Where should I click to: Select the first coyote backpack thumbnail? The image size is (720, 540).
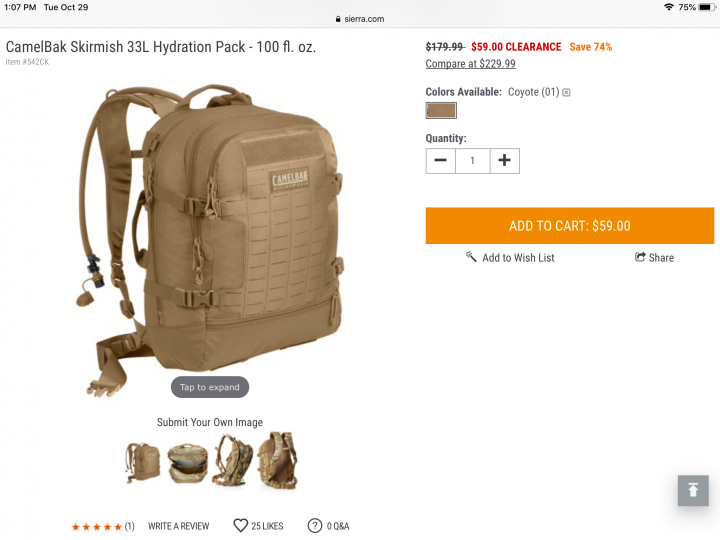tap(143, 462)
